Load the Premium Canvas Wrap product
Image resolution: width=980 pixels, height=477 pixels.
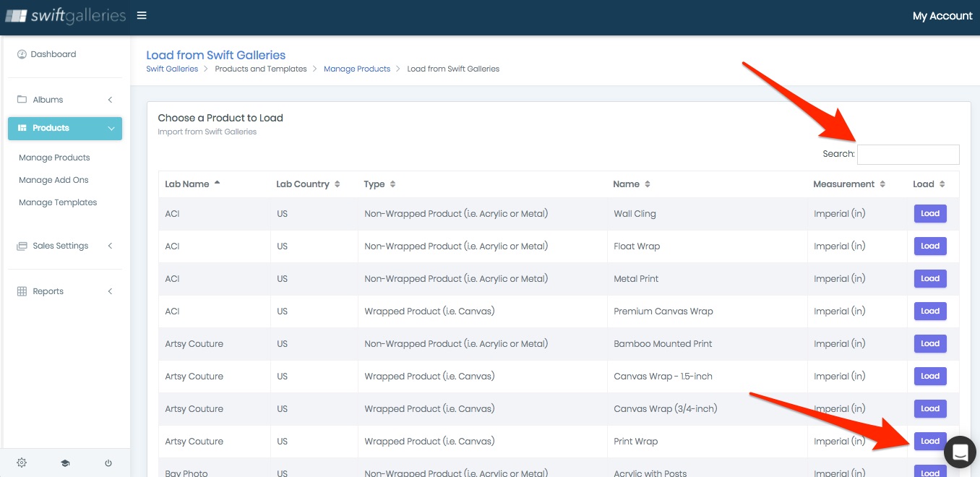pos(930,311)
